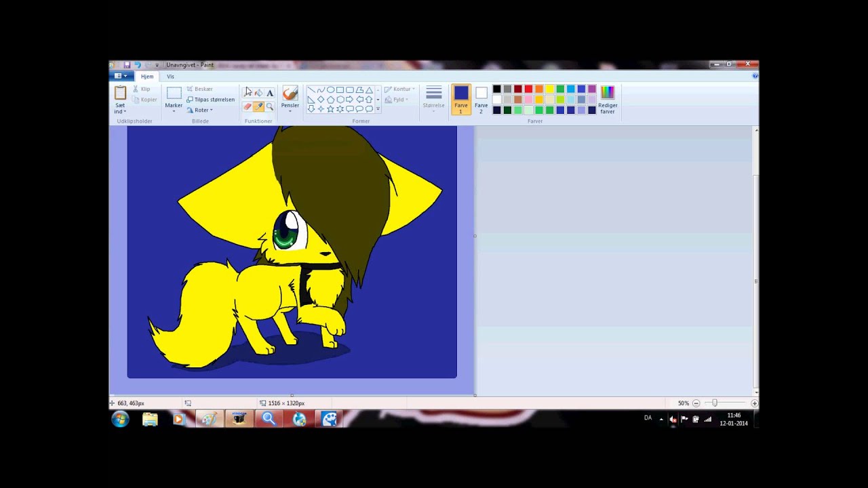Select the Rounded rectangle shape
The width and height of the screenshot is (868, 488).
tap(350, 90)
